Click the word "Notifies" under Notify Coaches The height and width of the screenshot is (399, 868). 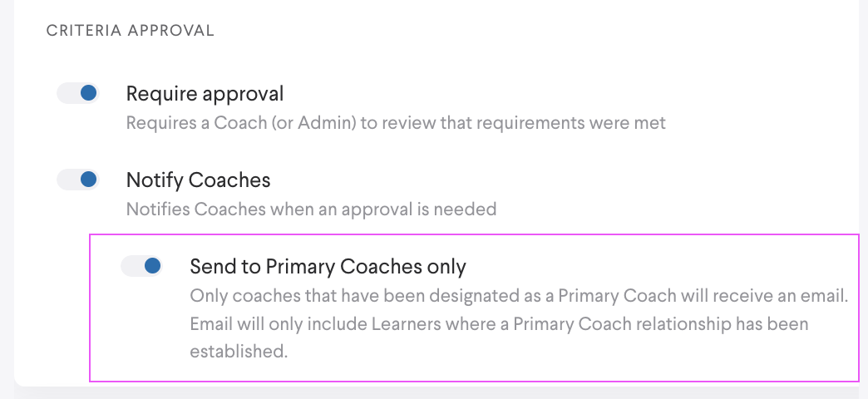tap(157, 209)
